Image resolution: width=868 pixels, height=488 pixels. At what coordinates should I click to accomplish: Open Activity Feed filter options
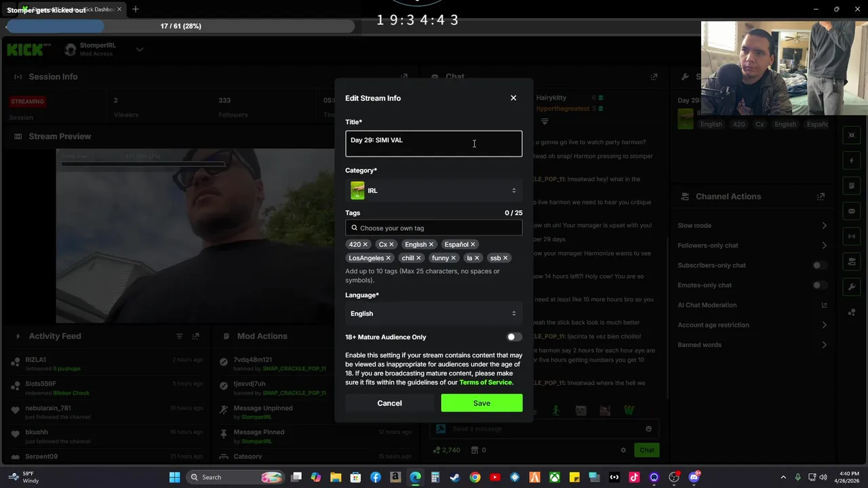[x=180, y=336]
